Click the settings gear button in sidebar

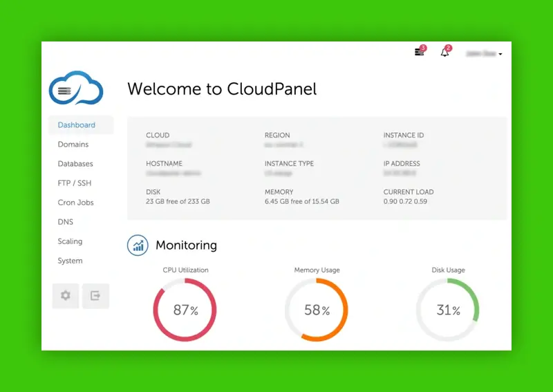coord(66,296)
